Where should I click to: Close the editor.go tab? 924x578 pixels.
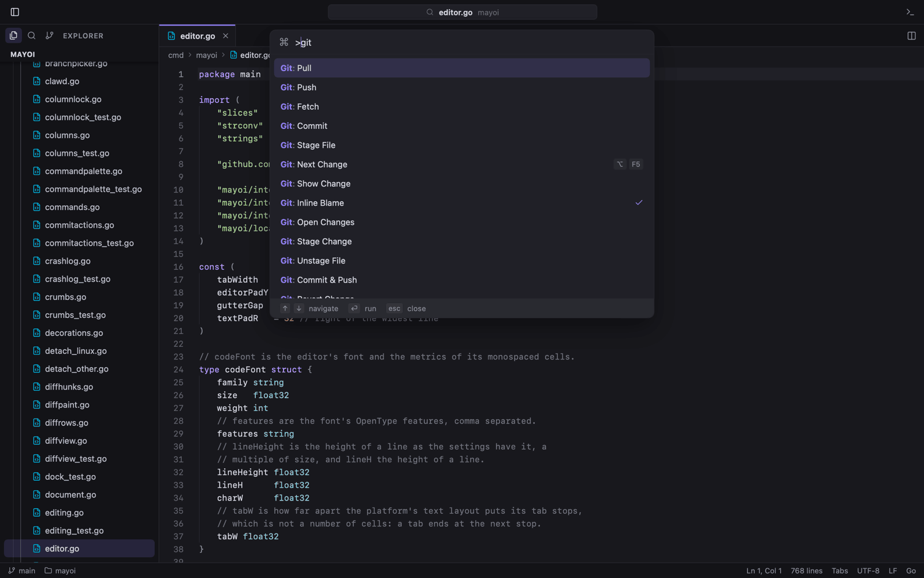(226, 36)
